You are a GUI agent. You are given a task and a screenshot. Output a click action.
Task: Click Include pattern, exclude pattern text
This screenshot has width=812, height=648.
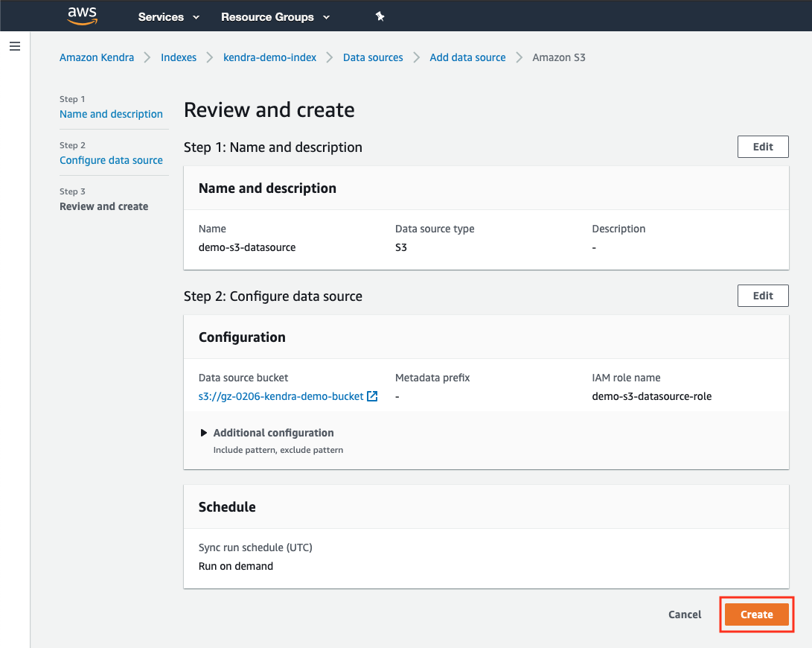pos(278,450)
